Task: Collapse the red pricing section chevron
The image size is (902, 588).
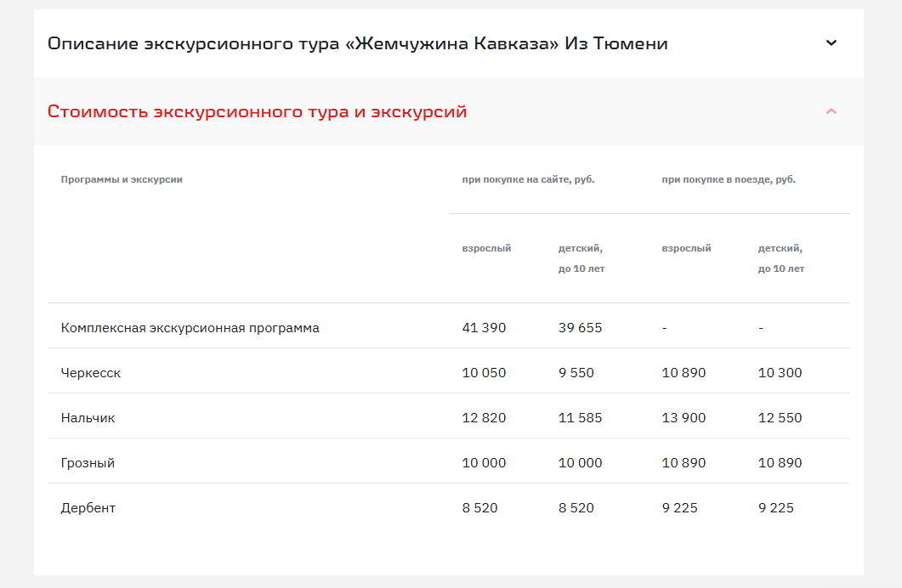Action: (831, 111)
